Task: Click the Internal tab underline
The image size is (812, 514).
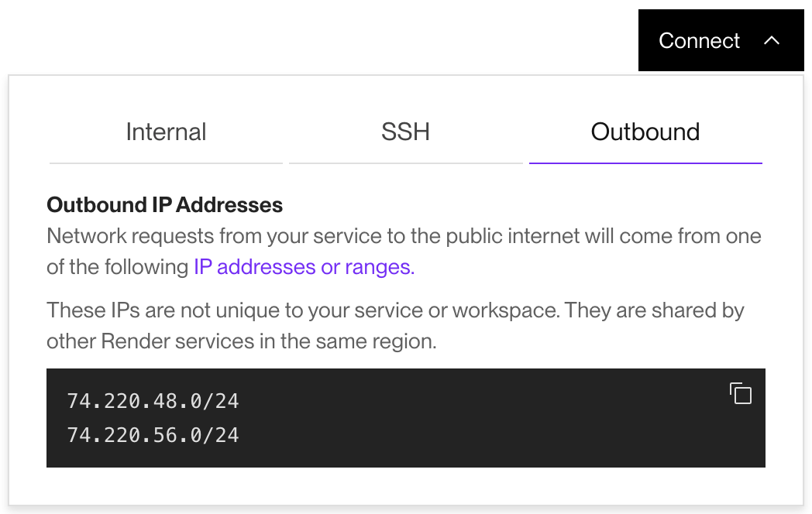Action: pos(165,163)
